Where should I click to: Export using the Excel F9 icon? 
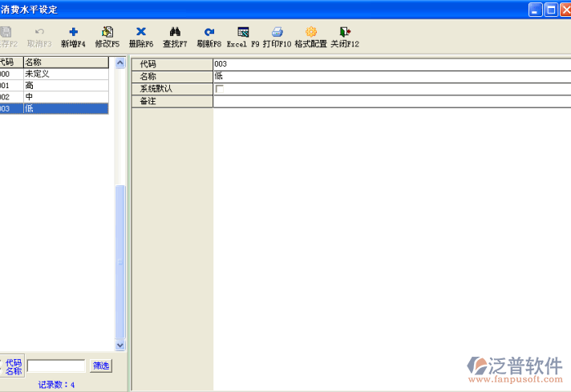pos(243,33)
